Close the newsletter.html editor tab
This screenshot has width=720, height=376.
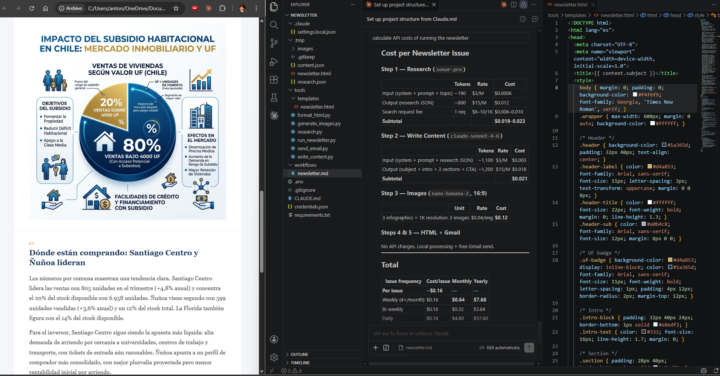(593, 5)
